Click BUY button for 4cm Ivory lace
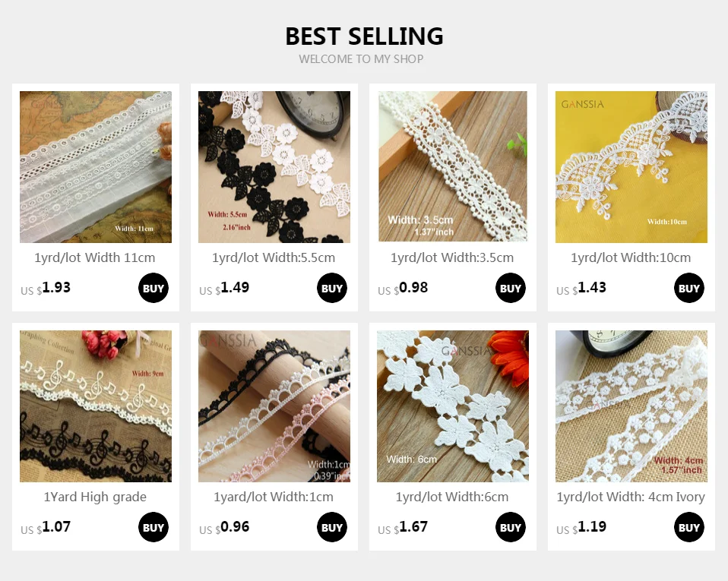The height and width of the screenshot is (581, 728). tap(689, 527)
